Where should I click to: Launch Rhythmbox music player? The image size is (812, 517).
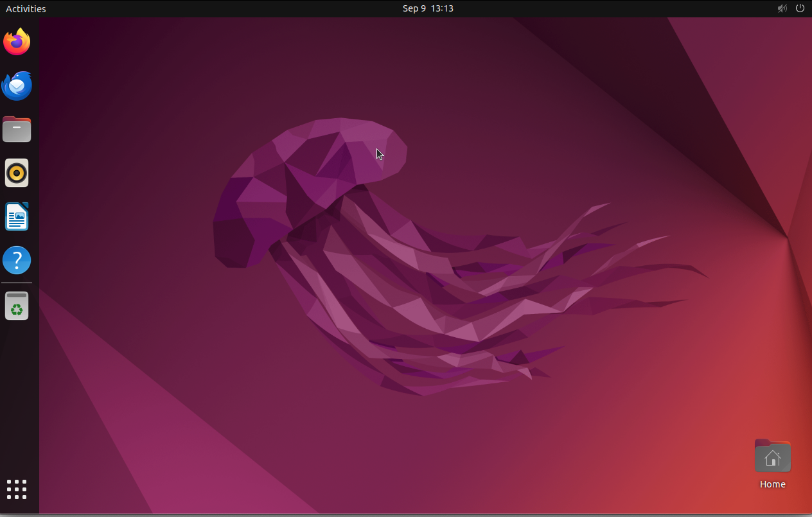[17, 173]
